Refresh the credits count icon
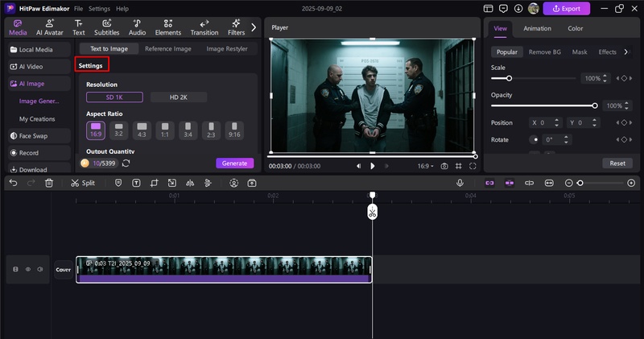The image size is (644, 339). (x=126, y=163)
